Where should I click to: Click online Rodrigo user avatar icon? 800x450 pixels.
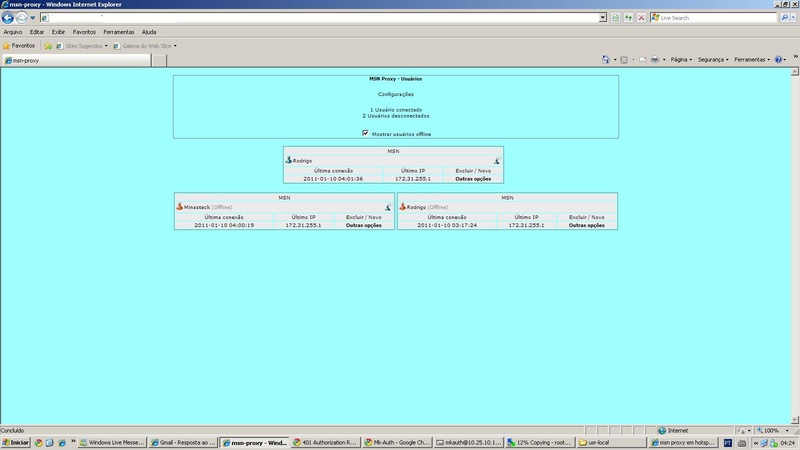click(x=288, y=160)
